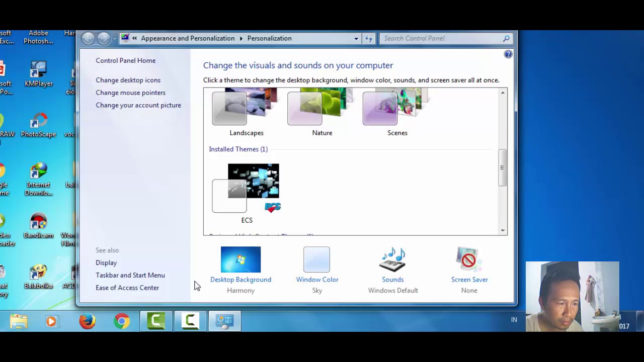This screenshot has width=644, height=362.
Task: Click the Desktop Background label link
Action: (x=240, y=280)
